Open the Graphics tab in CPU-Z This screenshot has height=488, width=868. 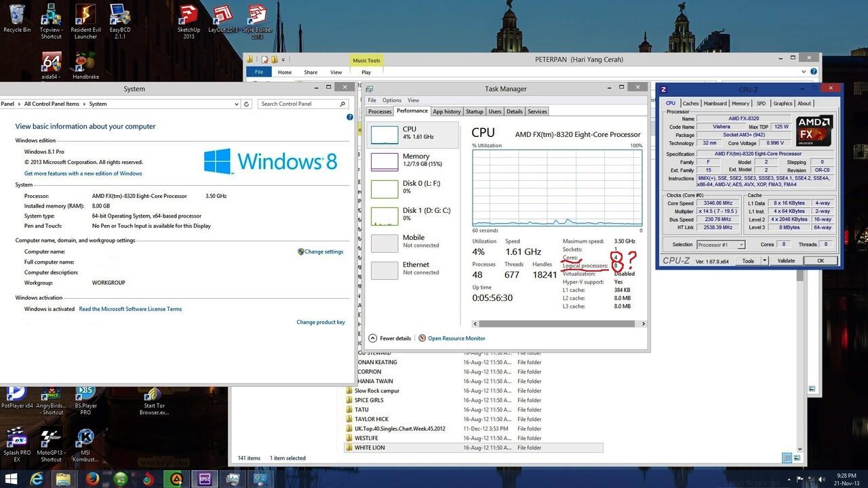tap(783, 104)
